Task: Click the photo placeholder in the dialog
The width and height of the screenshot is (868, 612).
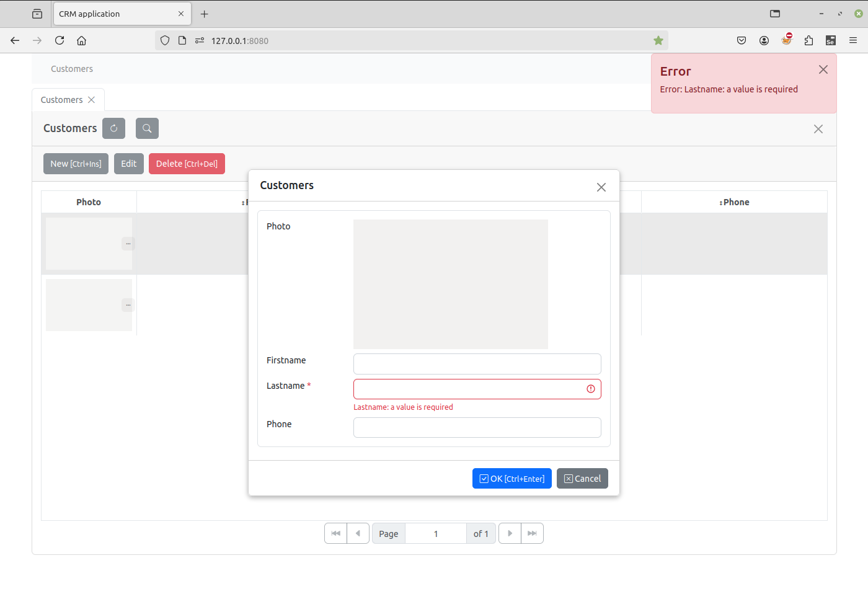Action: (450, 284)
